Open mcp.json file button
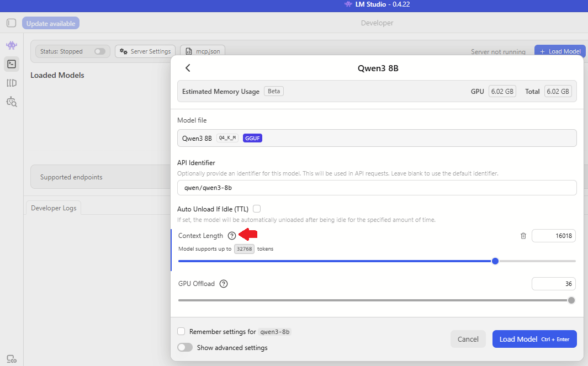The image size is (588, 366). (203, 51)
